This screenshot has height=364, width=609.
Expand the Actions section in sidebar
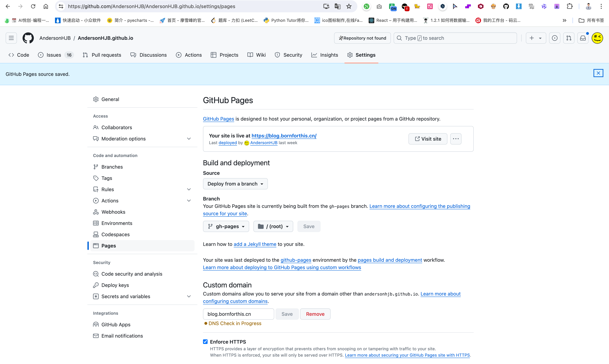(x=189, y=201)
